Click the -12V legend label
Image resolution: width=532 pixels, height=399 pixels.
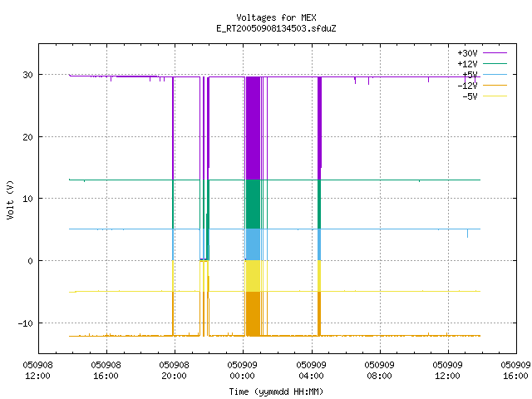[x=467, y=86]
